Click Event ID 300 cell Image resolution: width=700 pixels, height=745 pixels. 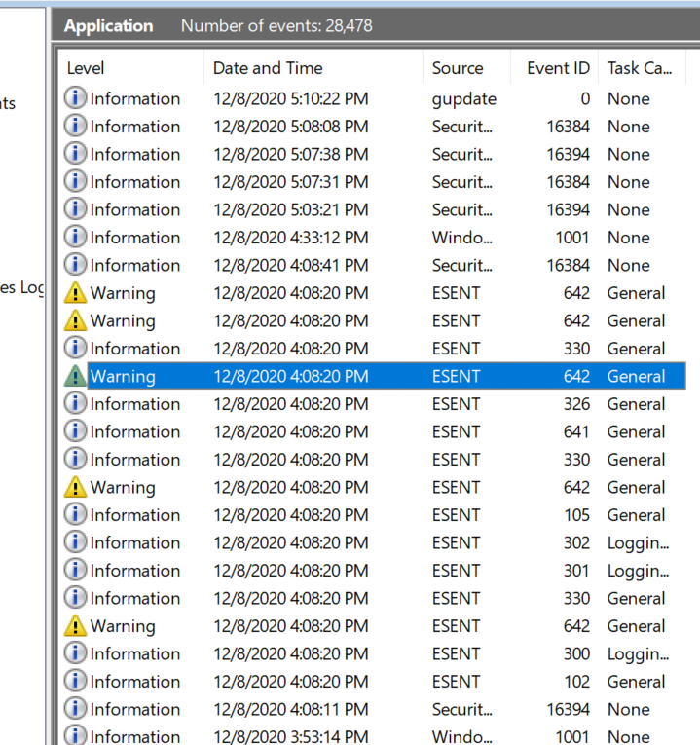pos(576,653)
